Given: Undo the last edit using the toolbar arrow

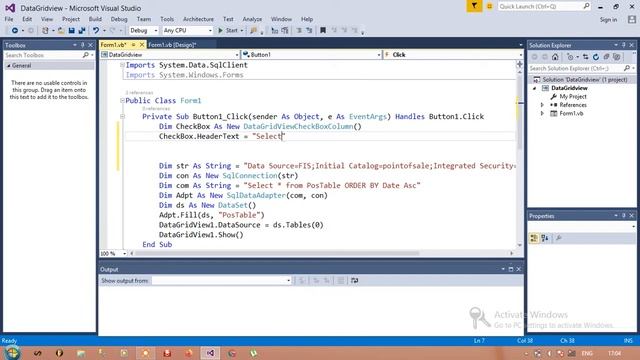Looking at the screenshot, I should [96, 31].
